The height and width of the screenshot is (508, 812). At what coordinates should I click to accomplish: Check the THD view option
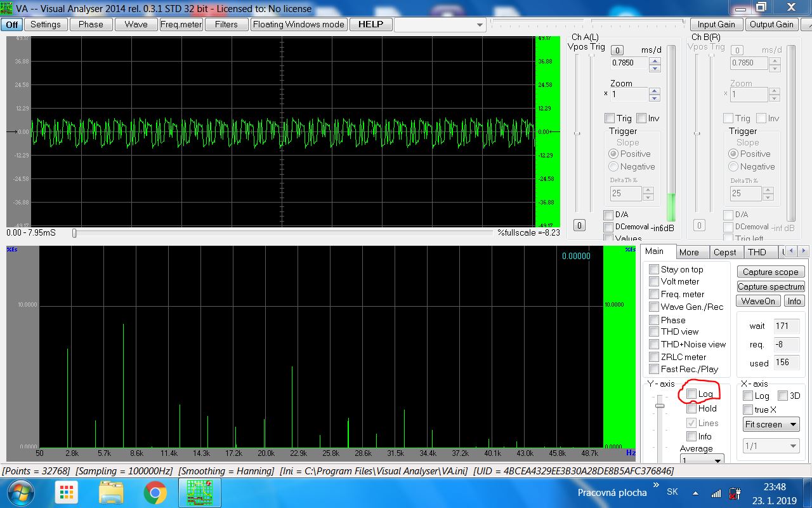click(654, 331)
